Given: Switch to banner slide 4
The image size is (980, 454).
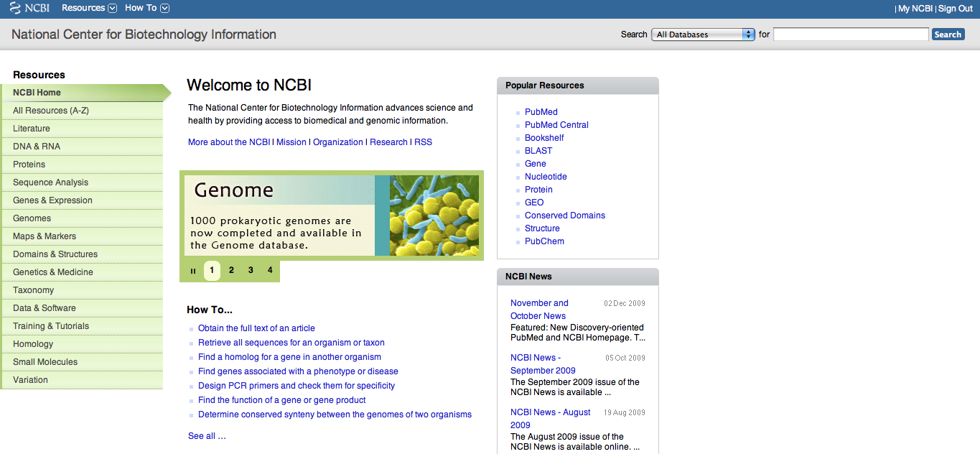Looking at the screenshot, I should (x=270, y=271).
